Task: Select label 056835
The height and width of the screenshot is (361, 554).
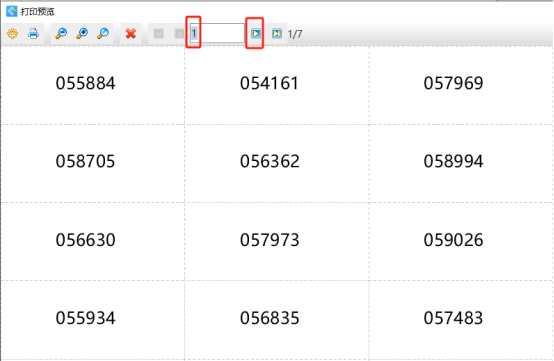Action: click(x=270, y=318)
